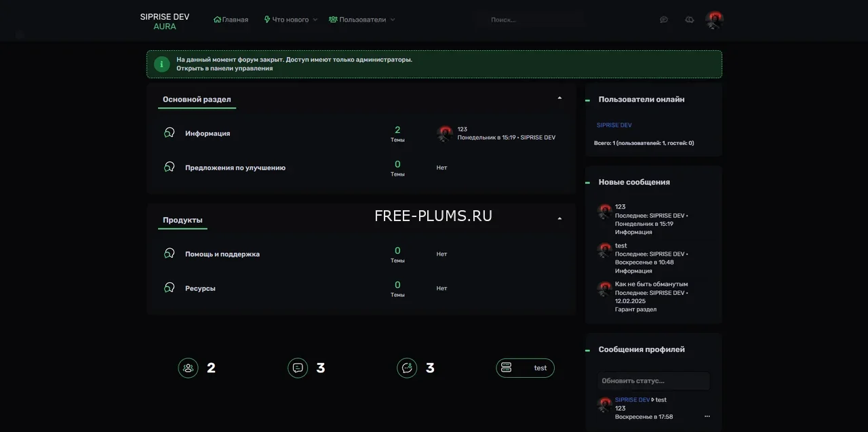Collapse the Основной раздел section chevron

559,98
